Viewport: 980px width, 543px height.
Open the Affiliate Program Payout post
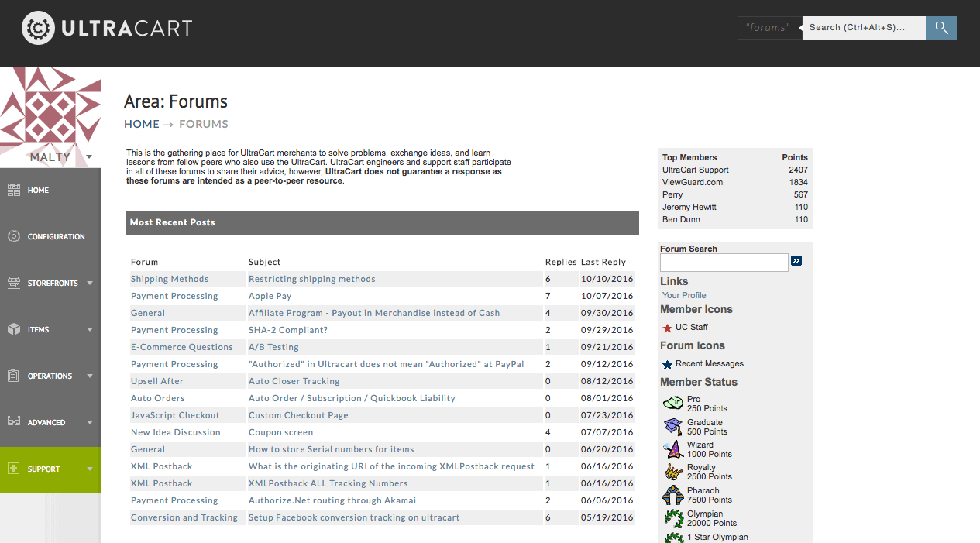click(x=374, y=313)
